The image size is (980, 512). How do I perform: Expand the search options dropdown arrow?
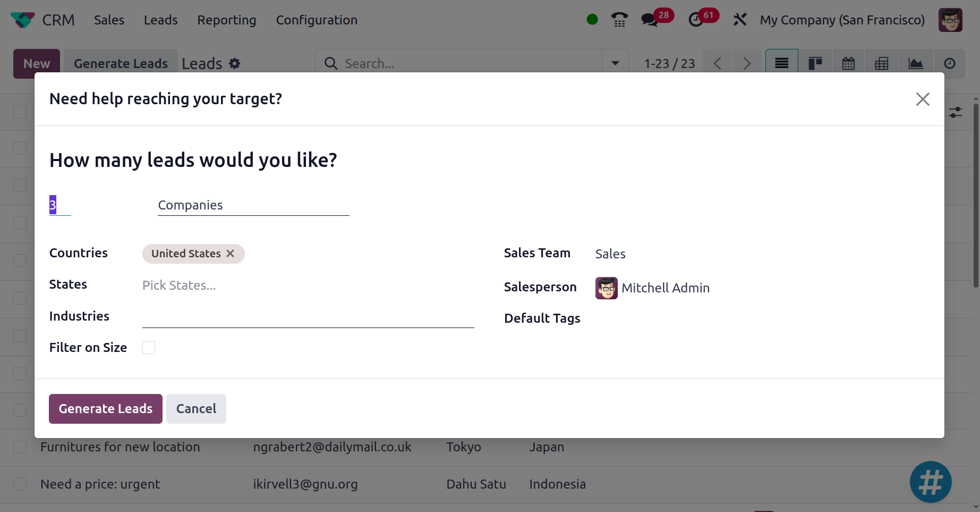coord(615,64)
